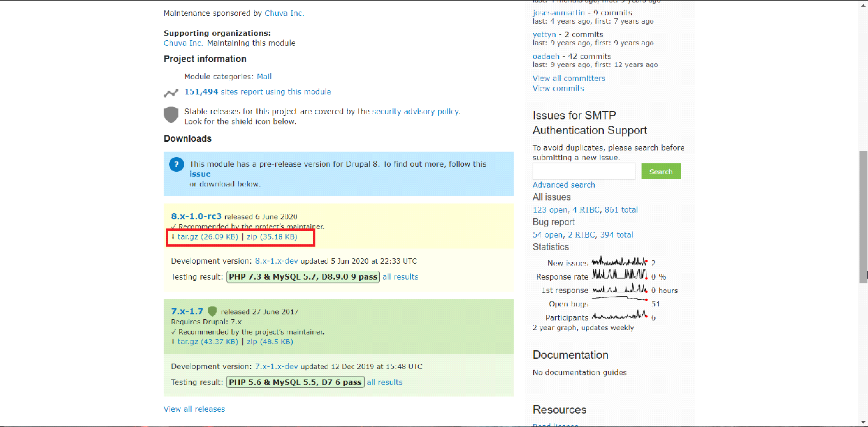The image size is (868, 427).
Task: Click the usage graph icon beside sites report
Action: tap(171, 93)
